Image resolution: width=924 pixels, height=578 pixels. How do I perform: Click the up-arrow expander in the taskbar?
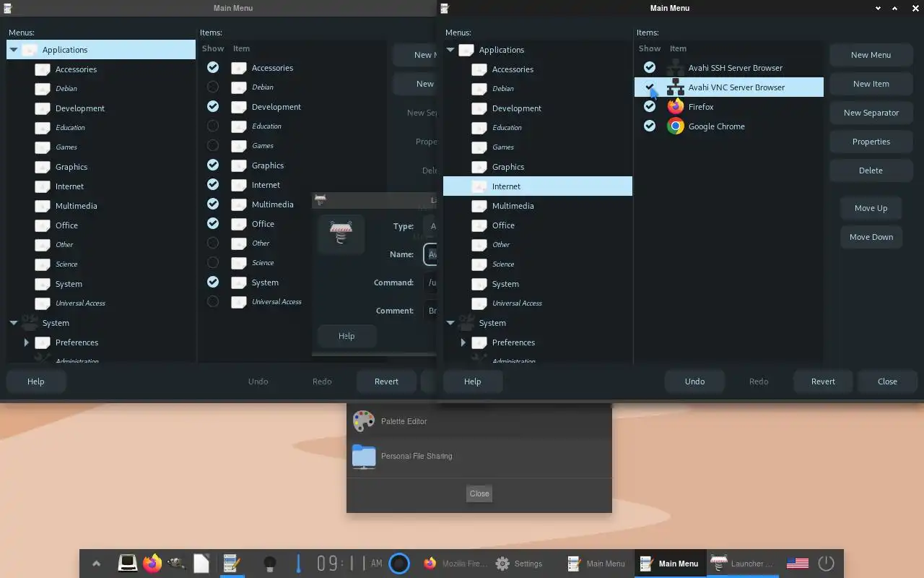click(96, 564)
